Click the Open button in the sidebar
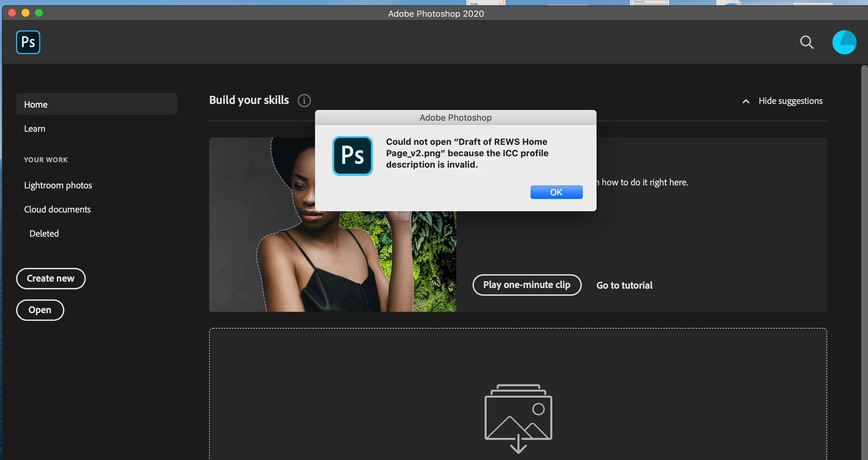 (x=40, y=310)
